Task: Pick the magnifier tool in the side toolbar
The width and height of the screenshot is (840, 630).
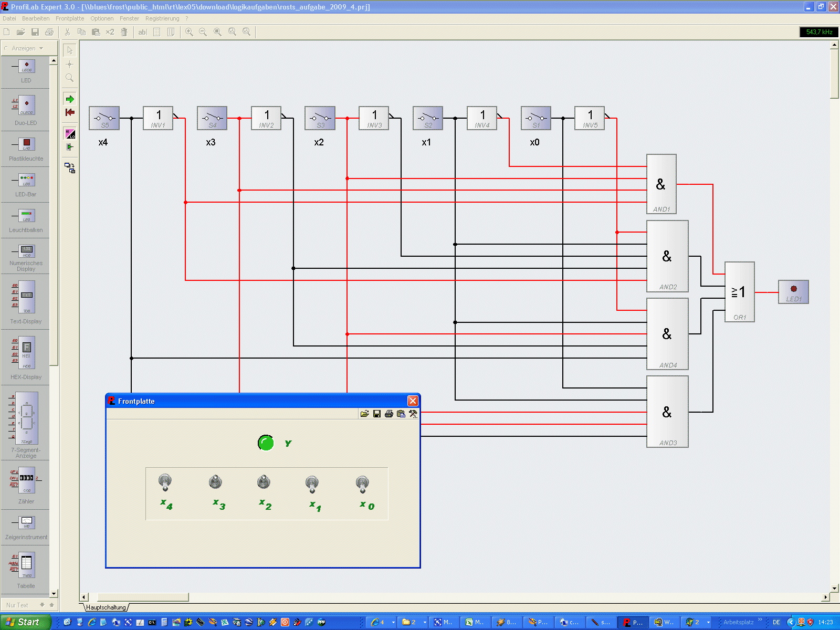Action: (x=70, y=78)
